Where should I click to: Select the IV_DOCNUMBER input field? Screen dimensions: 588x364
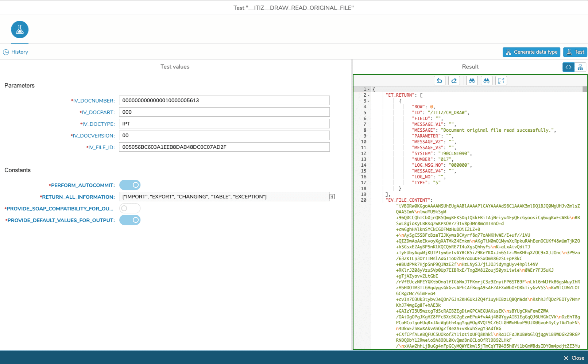(224, 100)
